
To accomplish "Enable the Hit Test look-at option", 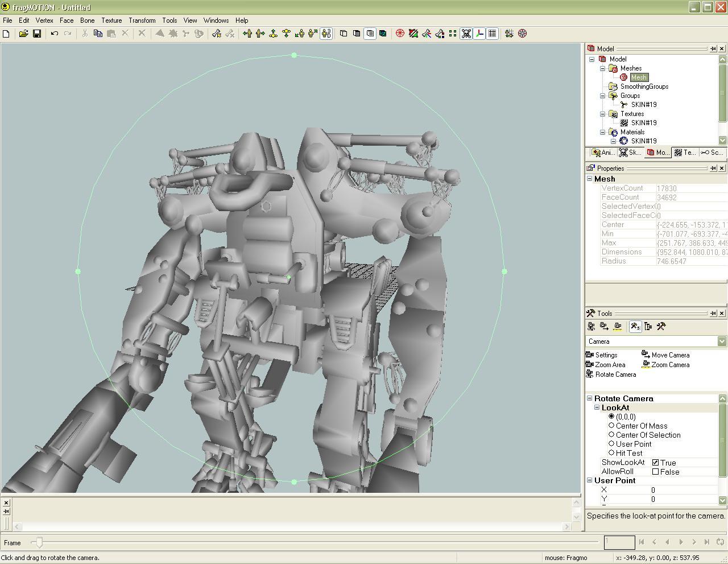I will click(613, 453).
